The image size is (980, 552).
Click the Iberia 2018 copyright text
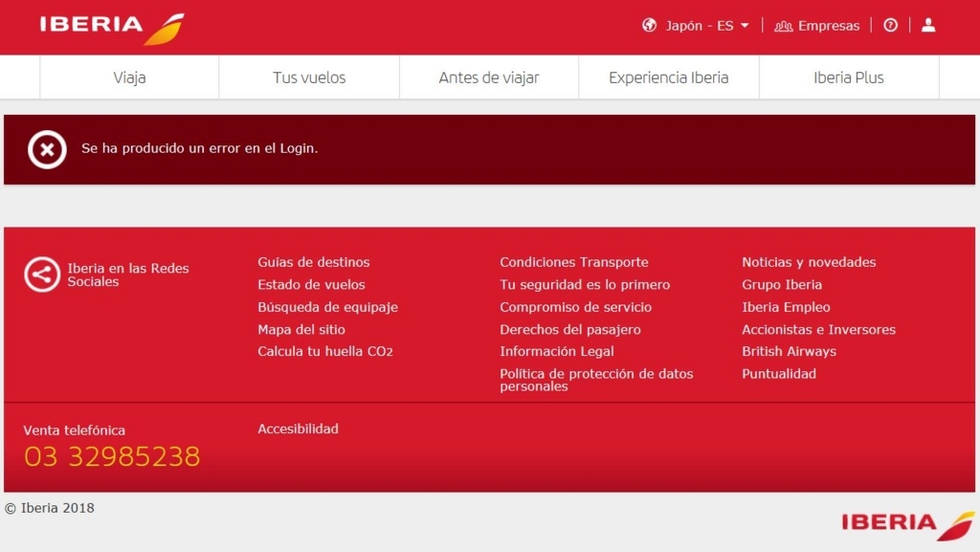click(50, 508)
